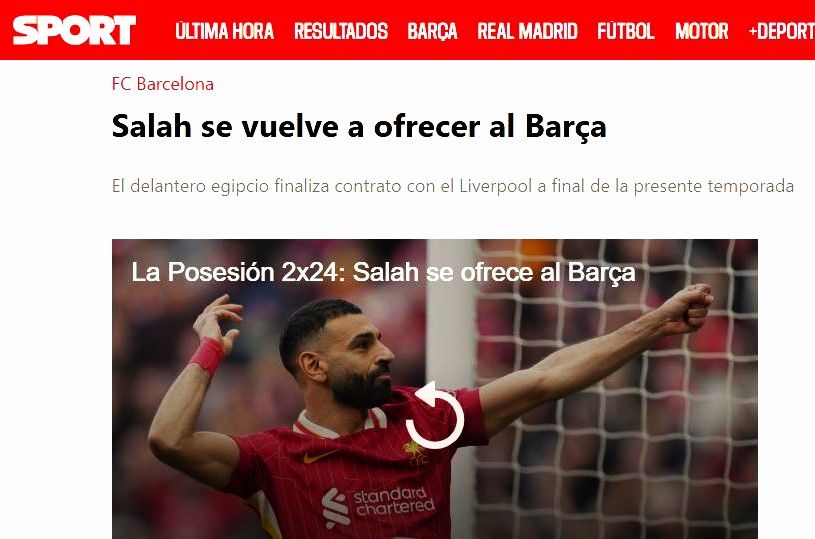Click the headline Salah se vuelve a ofrecer
Screen dimensions: 815x539
[359, 126]
